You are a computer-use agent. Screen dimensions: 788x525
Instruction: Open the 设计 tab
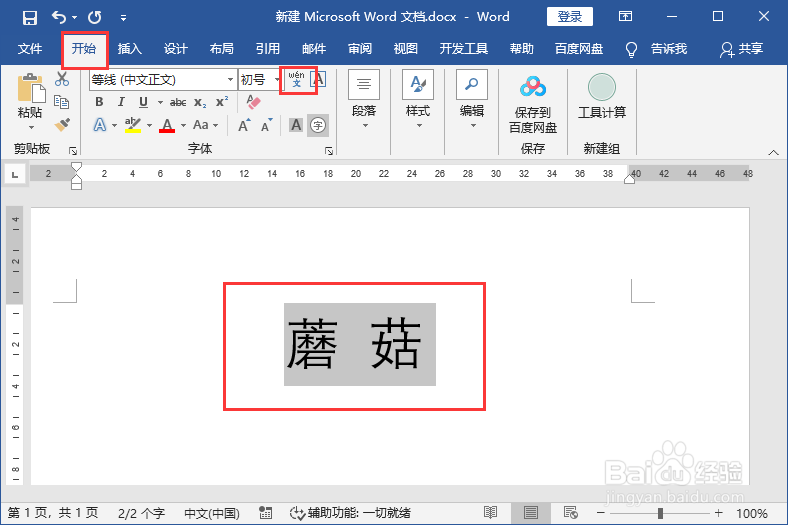[175, 49]
